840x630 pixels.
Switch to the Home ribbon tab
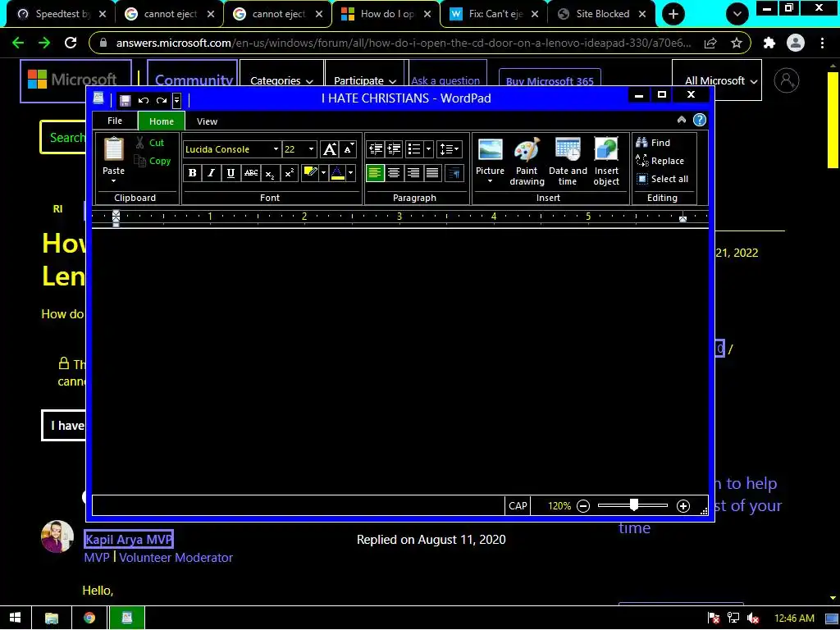pos(162,121)
